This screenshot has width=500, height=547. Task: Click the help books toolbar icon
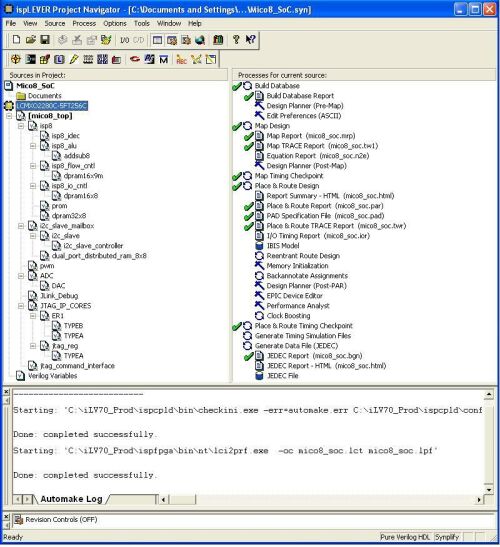(218, 40)
